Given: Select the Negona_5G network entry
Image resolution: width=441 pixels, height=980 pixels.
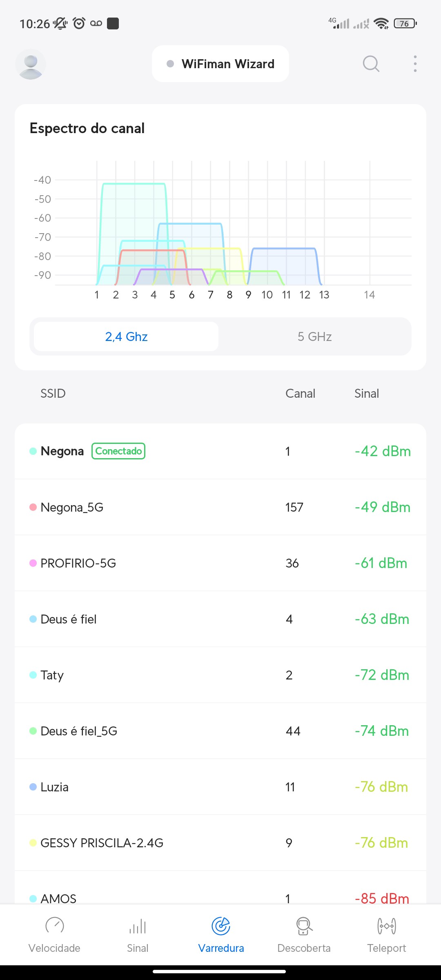Looking at the screenshot, I should point(220,507).
